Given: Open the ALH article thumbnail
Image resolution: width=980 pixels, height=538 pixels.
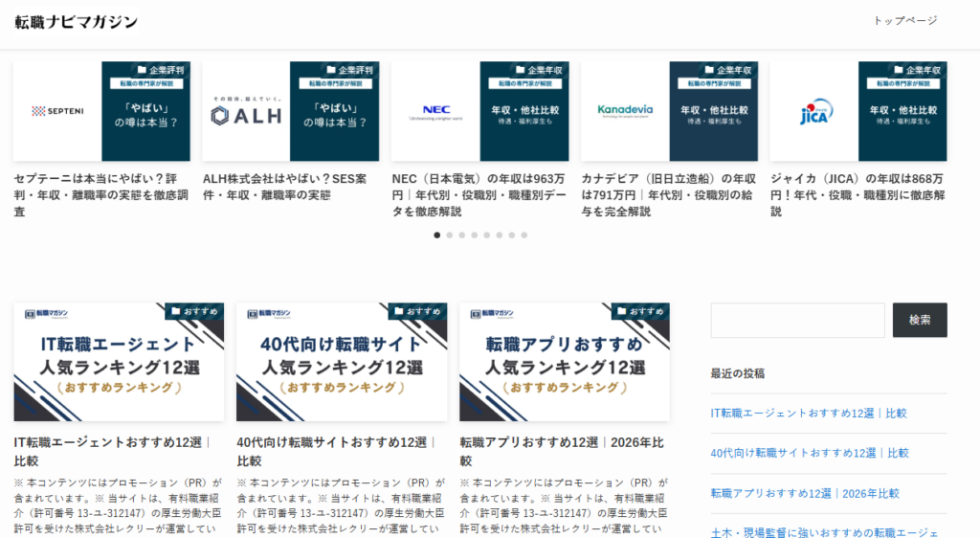Looking at the screenshot, I should pos(291,111).
